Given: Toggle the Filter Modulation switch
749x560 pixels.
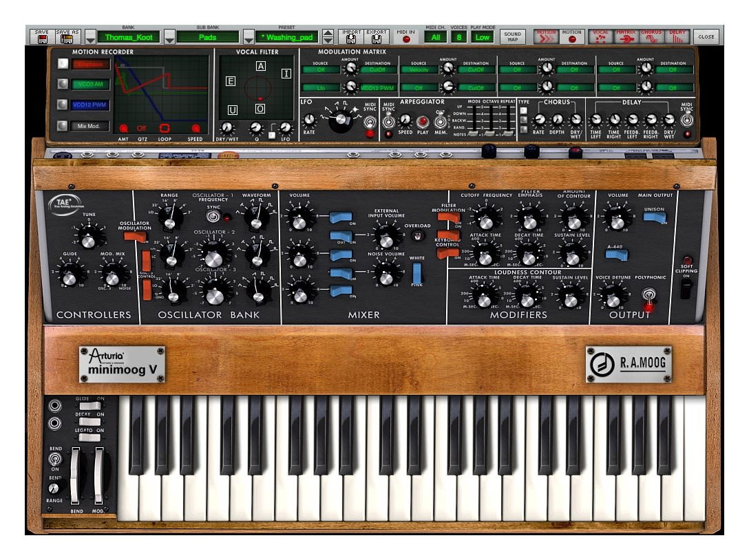Looking at the screenshot, I should [x=448, y=217].
